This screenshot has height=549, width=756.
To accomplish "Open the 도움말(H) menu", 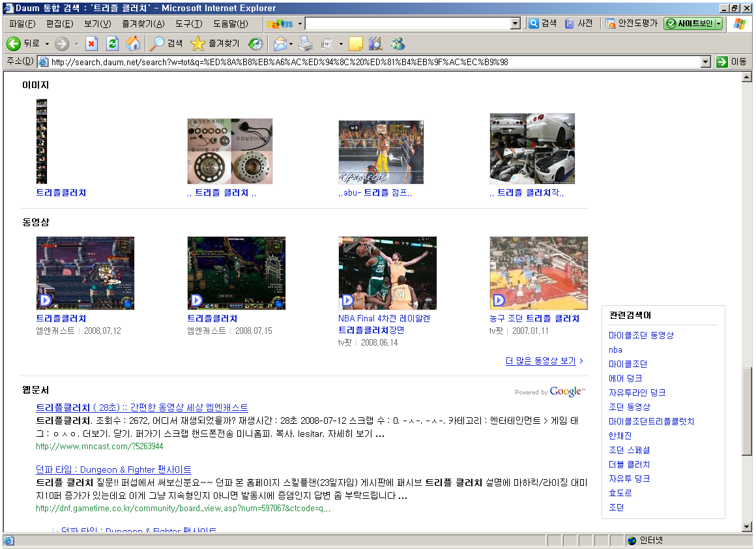I will [x=231, y=23].
